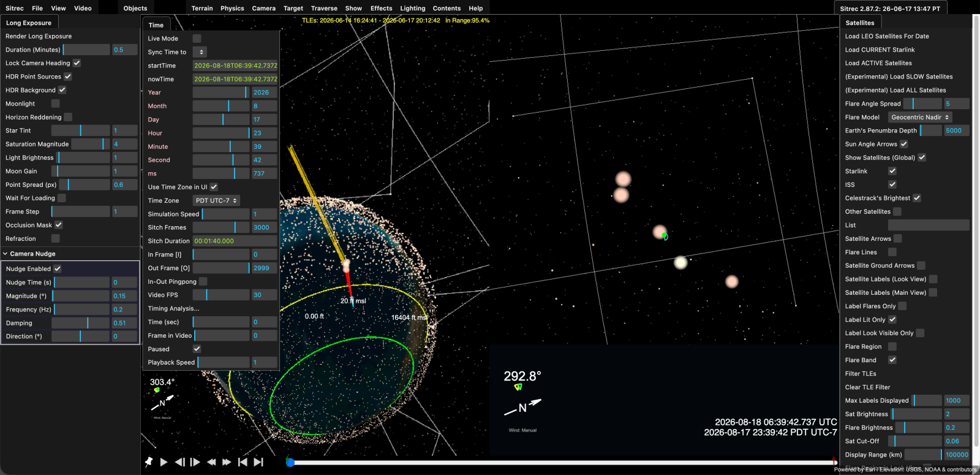Click the Duration (Minutes) slider
The height and width of the screenshot is (475, 980).
[86, 50]
